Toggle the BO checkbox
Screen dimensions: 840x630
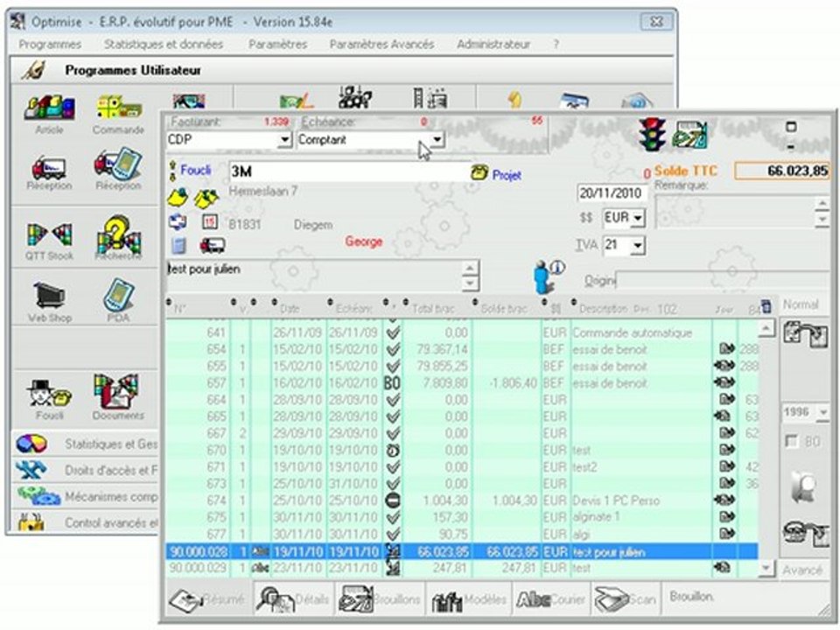791,441
